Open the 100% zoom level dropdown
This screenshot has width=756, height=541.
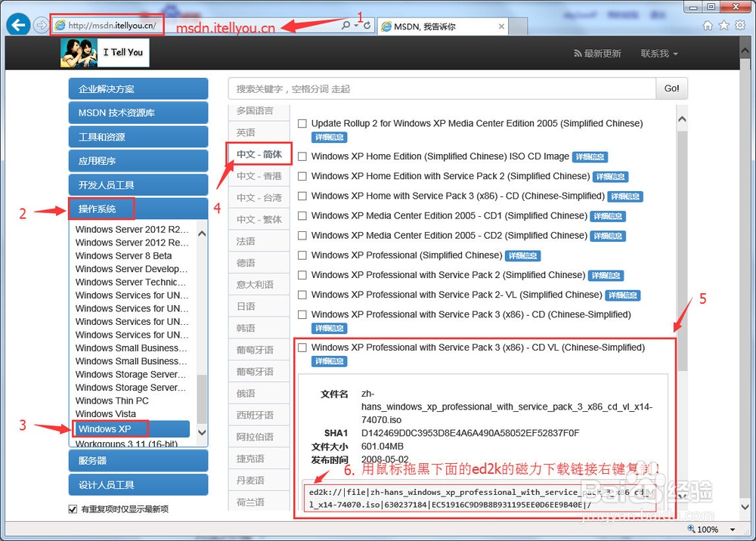(x=733, y=530)
